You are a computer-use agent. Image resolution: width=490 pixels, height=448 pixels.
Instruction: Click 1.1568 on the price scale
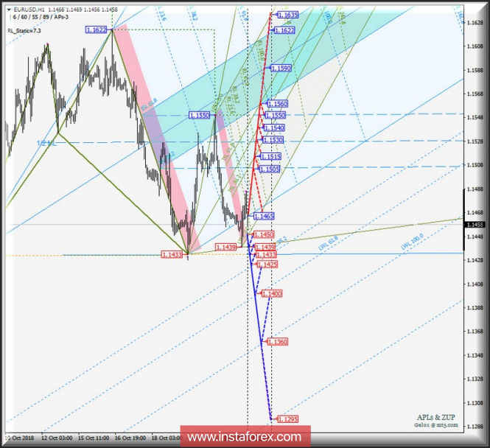coord(475,94)
